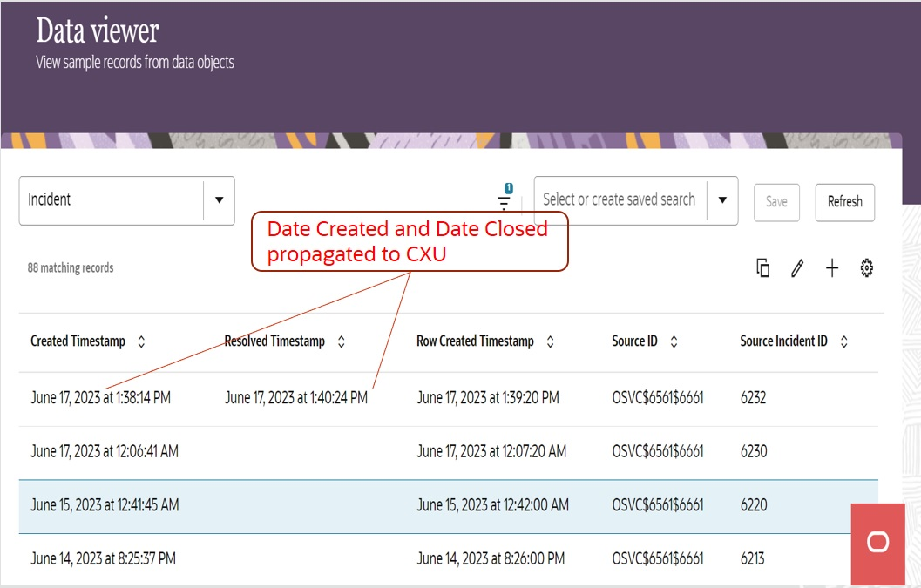
Task: Open the filter icon with badge
Action: click(x=504, y=201)
